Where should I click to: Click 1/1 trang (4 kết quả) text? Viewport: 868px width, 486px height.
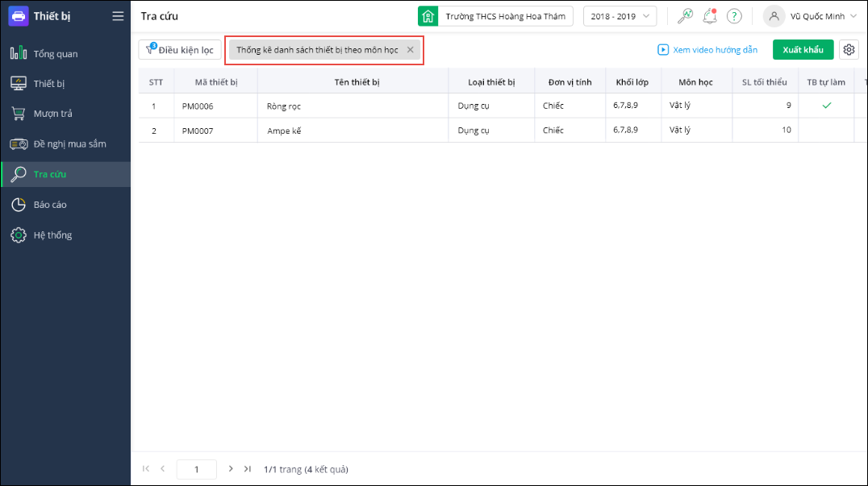click(306, 469)
